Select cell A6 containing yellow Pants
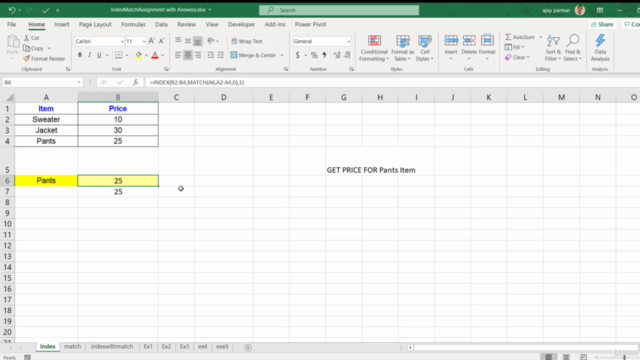This screenshot has height=360, width=640. coord(46,180)
